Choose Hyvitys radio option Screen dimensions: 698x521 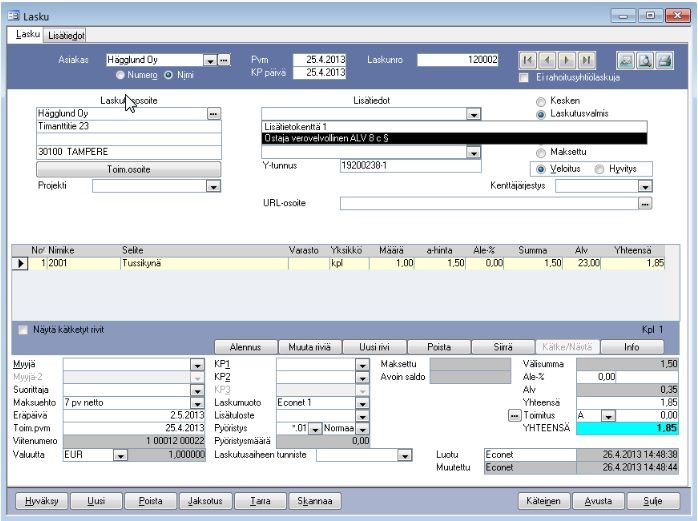(x=600, y=169)
